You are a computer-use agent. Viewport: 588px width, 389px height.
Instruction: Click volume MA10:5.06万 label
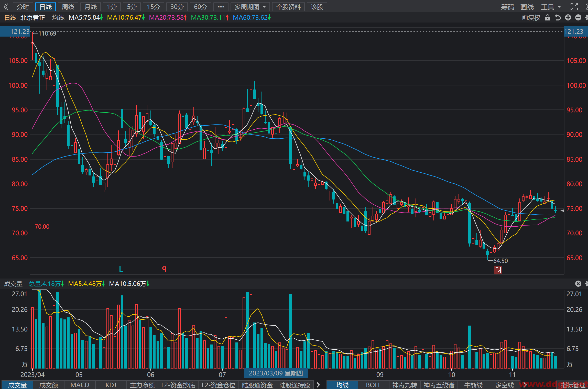(x=129, y=284)
